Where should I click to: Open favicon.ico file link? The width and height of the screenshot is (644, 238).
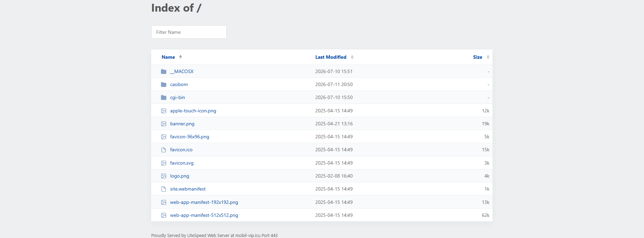181,150
